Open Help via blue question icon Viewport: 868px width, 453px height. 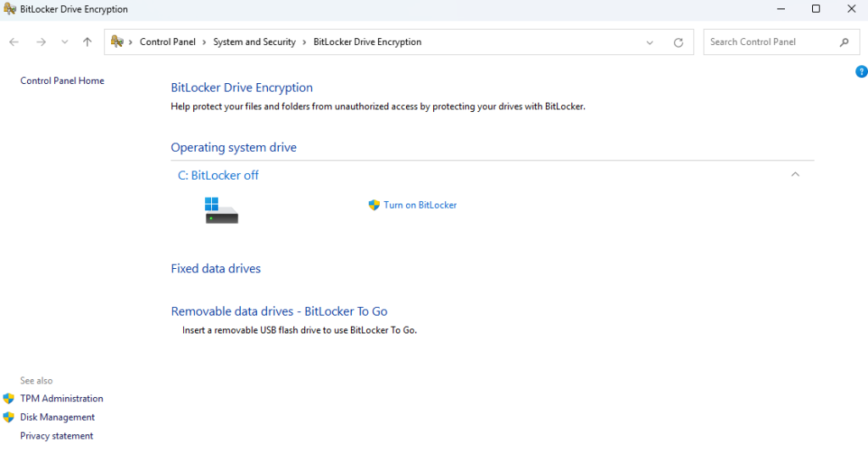point(861,71)
